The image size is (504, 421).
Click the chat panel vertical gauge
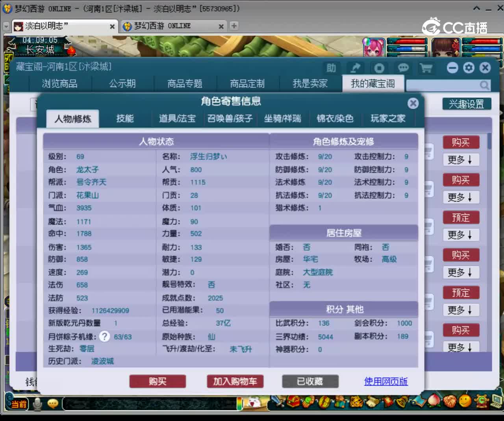[x=239, y=404]
